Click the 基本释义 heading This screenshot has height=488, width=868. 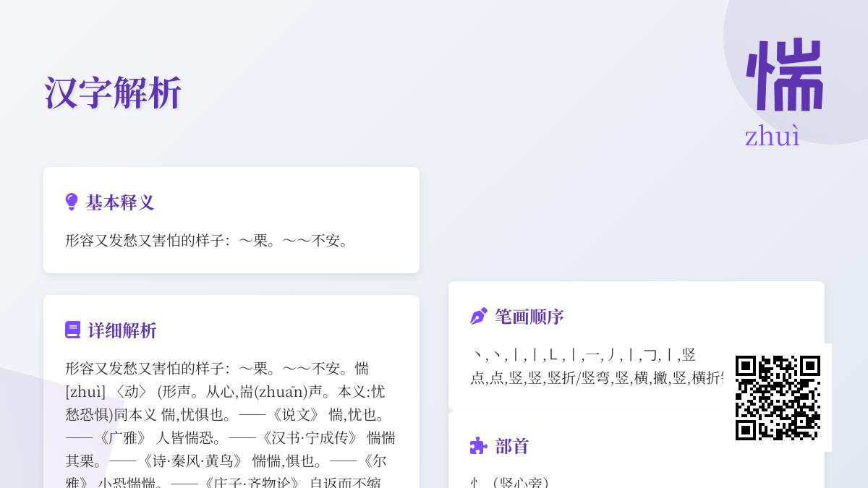(120, 202)
